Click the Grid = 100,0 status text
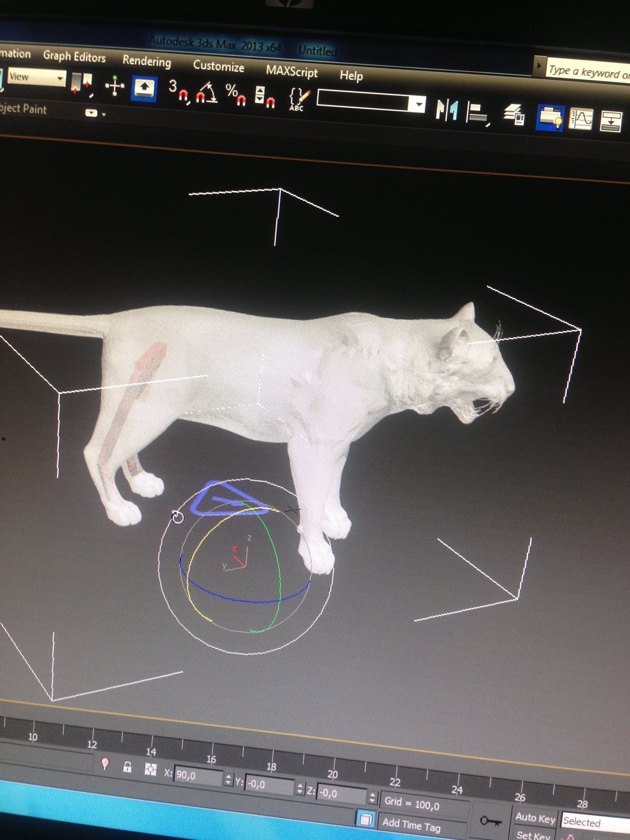 click(412, 803)
